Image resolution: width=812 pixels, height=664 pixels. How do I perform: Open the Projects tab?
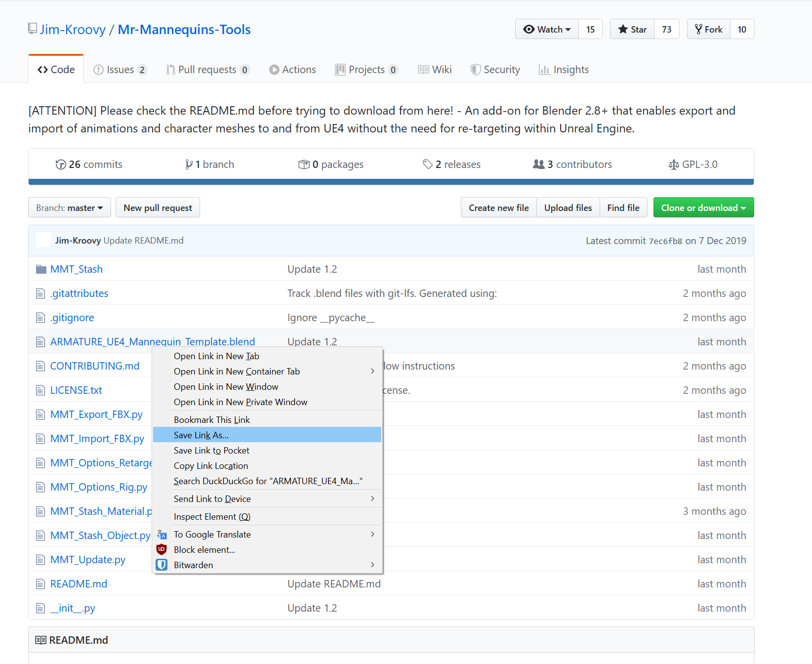(366, 70)
